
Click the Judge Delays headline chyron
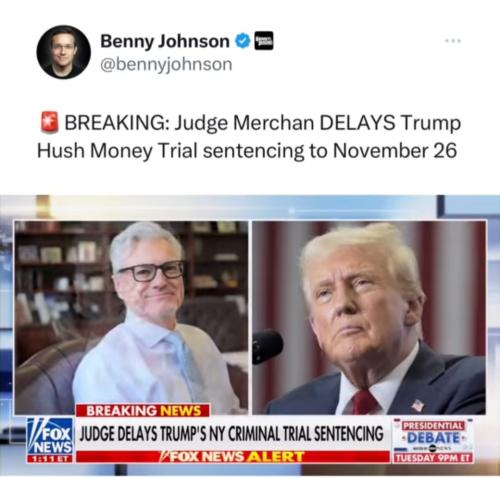pyautogui.click(x=232, y=434)
